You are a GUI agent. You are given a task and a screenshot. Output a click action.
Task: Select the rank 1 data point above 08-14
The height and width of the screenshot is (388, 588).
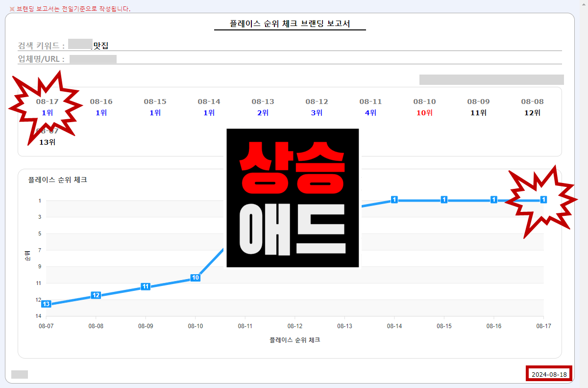394,200
